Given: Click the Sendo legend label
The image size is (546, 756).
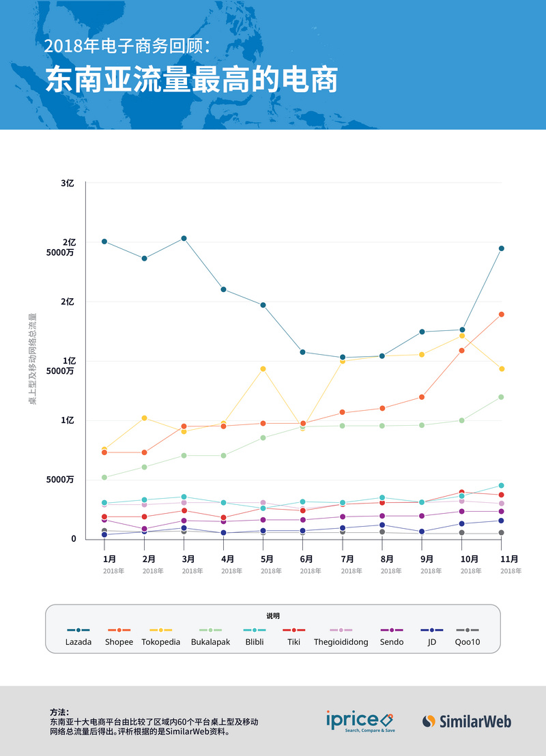Looking at the screenshot, I should [x=392, y=642].
